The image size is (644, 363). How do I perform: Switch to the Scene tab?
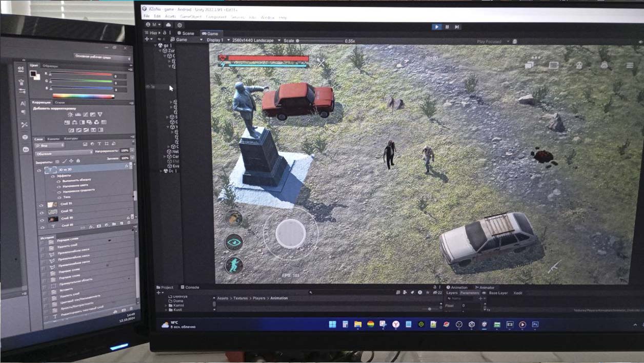[186, 33]
